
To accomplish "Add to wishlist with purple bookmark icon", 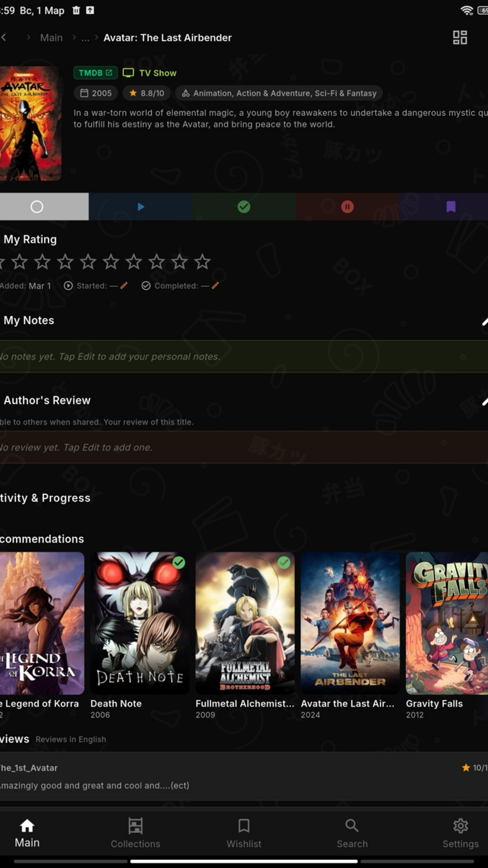I will tap(450, 207).
